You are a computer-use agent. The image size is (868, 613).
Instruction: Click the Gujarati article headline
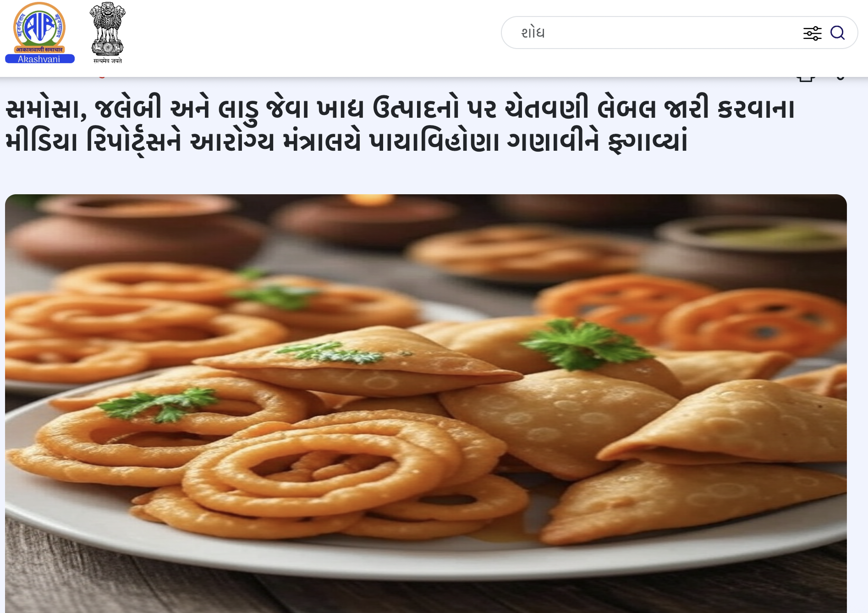[400, 125]
